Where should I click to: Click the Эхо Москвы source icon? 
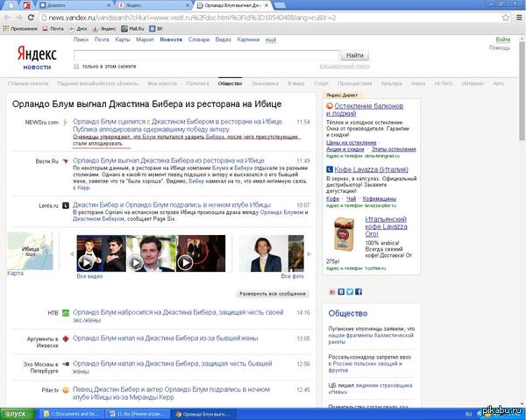click(66, 364)
